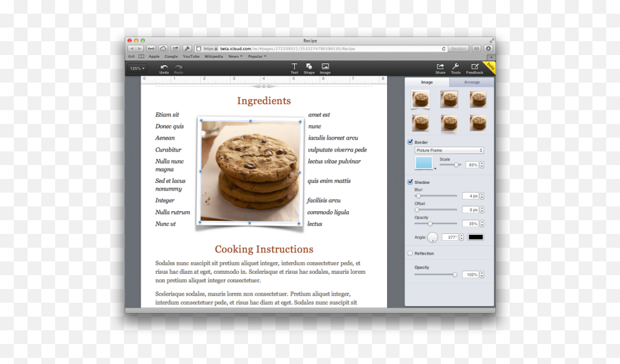The image size is (620, 364).
Task: Select the top middle image style thumbnail
Action: point(449,99)
